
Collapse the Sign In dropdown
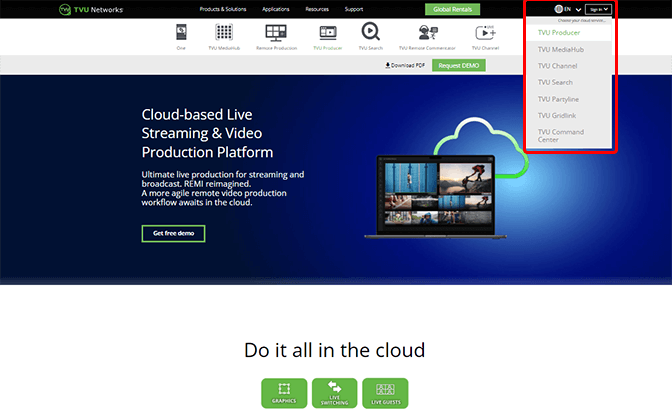[x=598, y=9]
